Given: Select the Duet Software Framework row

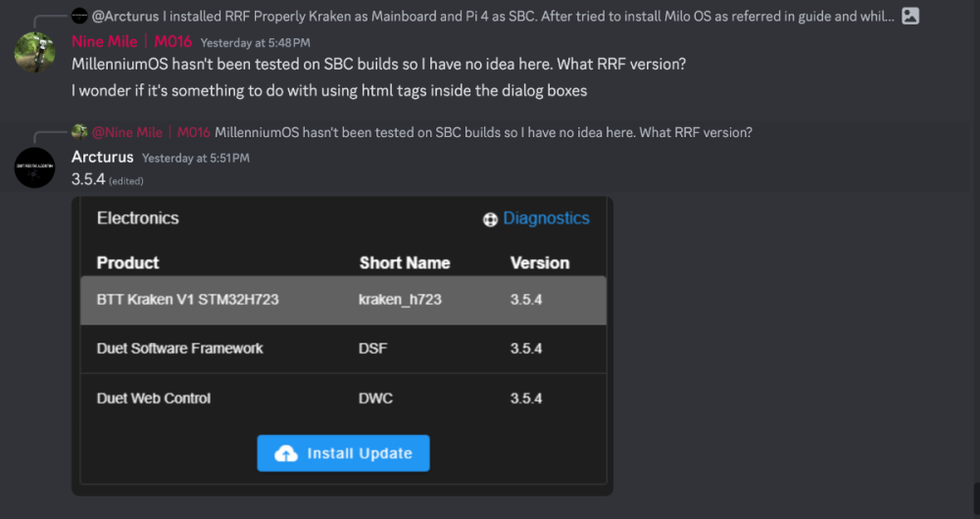Looking at the screenshot, I should point(343,350).
